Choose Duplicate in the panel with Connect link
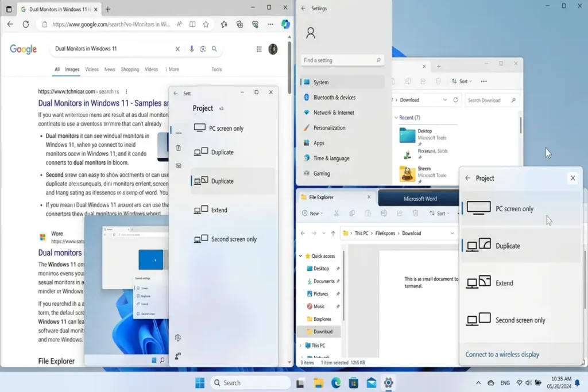The image size is (588, 392). [520, 246]
